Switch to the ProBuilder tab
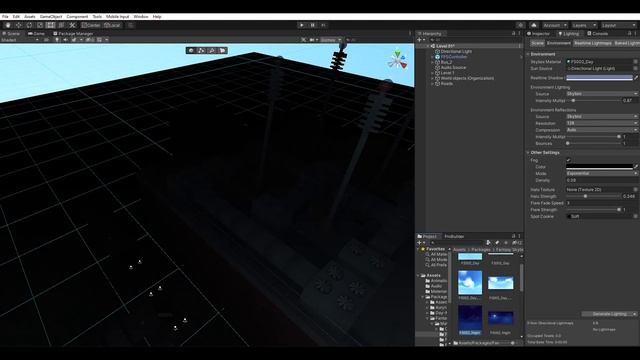 click(x=454, y=236)
